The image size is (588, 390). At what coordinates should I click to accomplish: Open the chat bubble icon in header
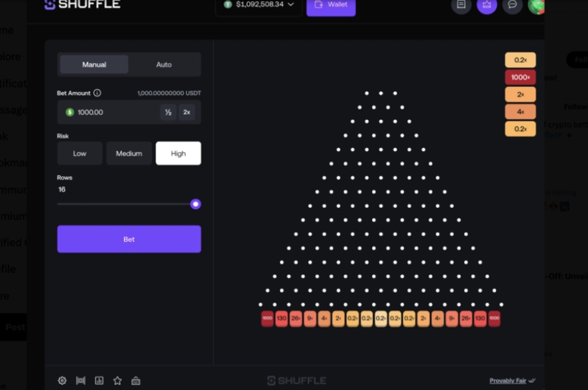[x=512, y=5]
